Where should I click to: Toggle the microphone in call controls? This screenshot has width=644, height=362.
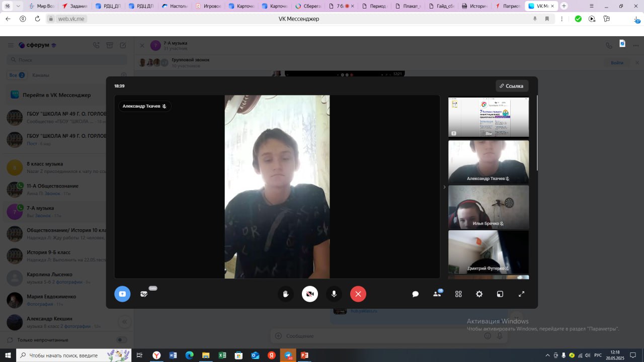tap(334, 294)
